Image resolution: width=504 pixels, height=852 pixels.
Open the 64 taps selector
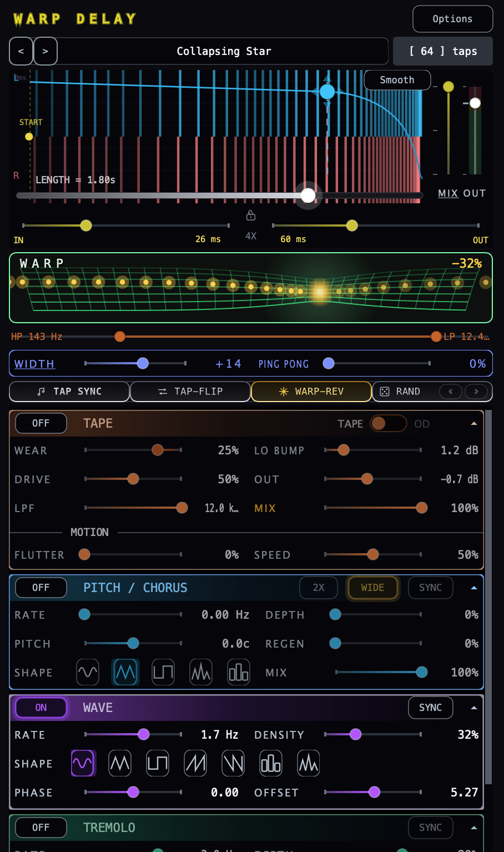(x=443, y=51)
